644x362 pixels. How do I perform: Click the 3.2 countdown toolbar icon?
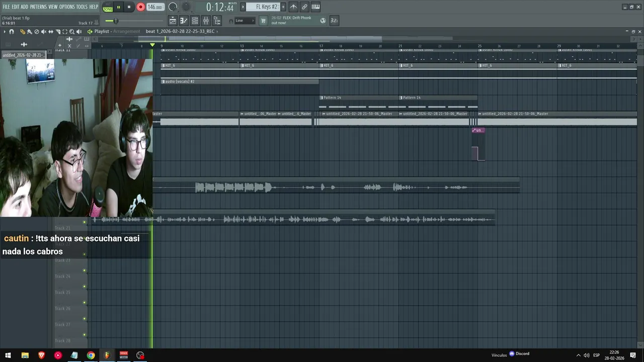[x=334, y=21]
